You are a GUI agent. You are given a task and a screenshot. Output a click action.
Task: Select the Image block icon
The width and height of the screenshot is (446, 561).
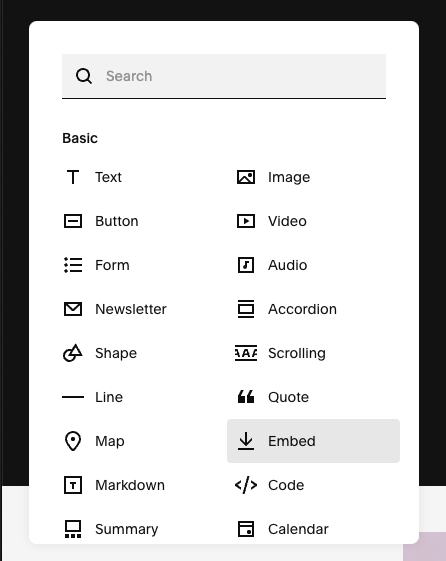point(246,177)
